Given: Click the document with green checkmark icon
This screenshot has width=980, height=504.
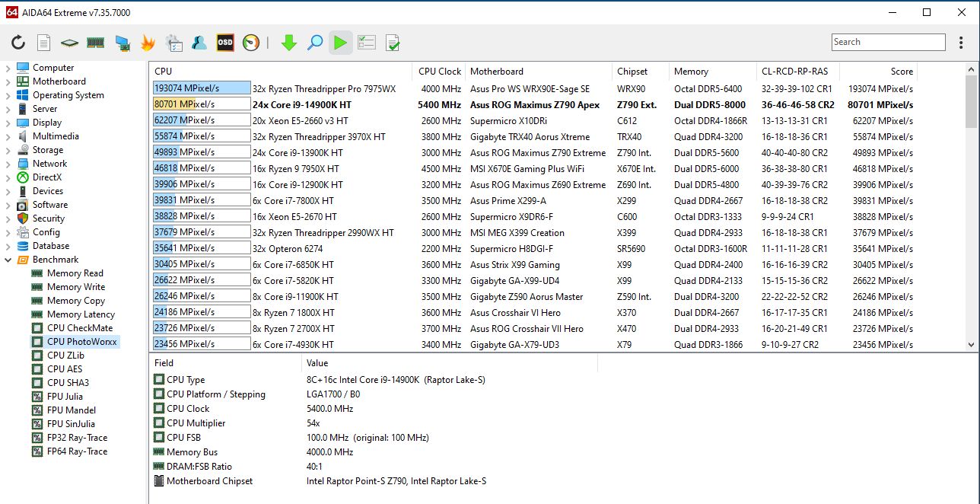Looking at the screenshot, I should pos(393,43).
